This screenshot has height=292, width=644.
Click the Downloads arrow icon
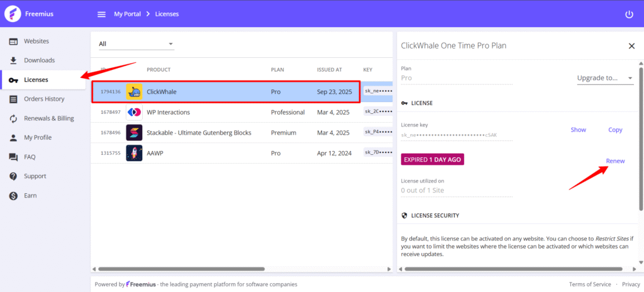point(14,60)
